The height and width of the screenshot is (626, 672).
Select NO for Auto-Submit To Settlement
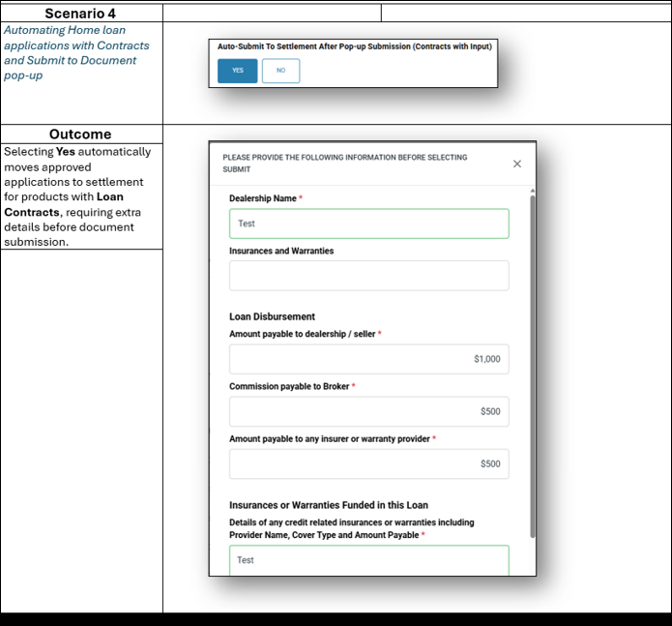click(280, 71)
